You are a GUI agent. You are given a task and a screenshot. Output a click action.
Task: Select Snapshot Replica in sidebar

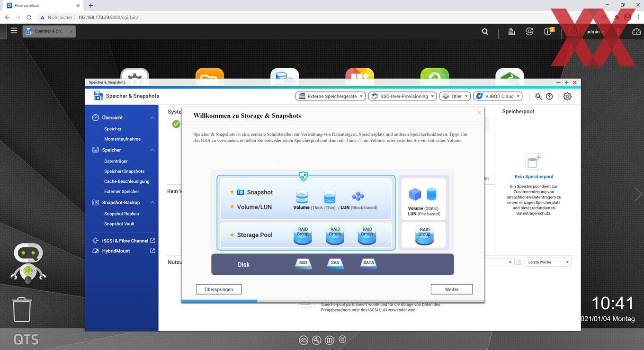[121, 214]
